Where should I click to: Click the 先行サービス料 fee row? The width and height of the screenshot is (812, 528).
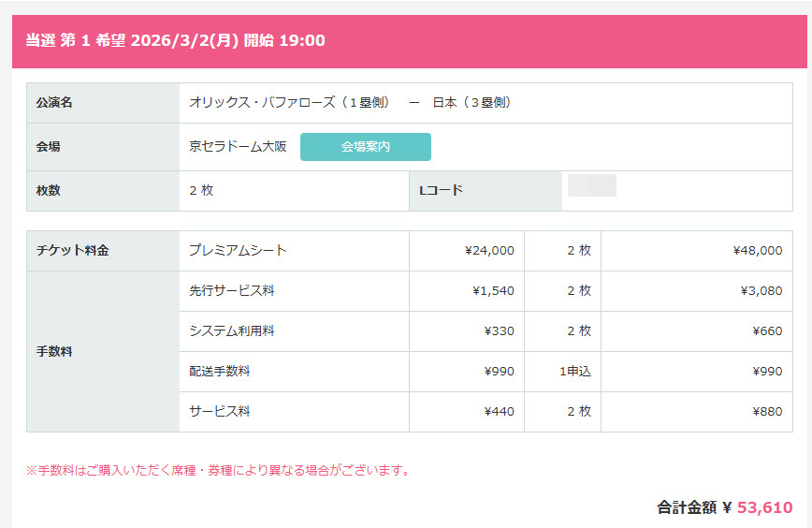pos(231,291)
